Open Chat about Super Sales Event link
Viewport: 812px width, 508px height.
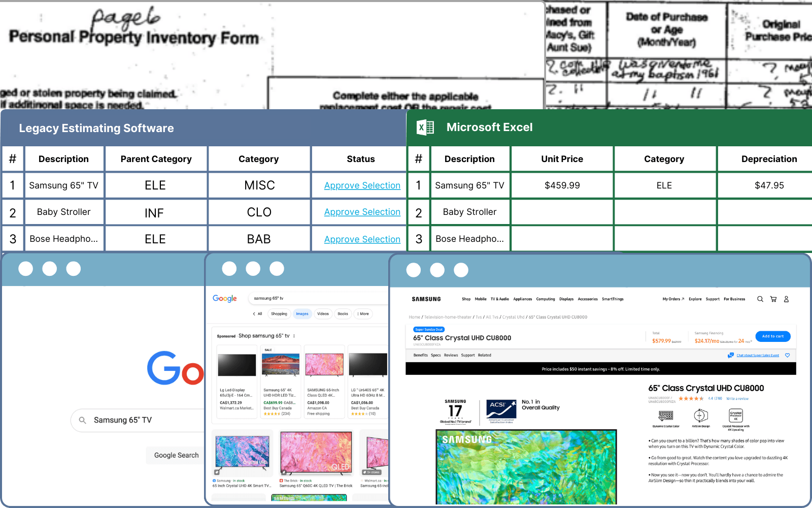[758, 355]
